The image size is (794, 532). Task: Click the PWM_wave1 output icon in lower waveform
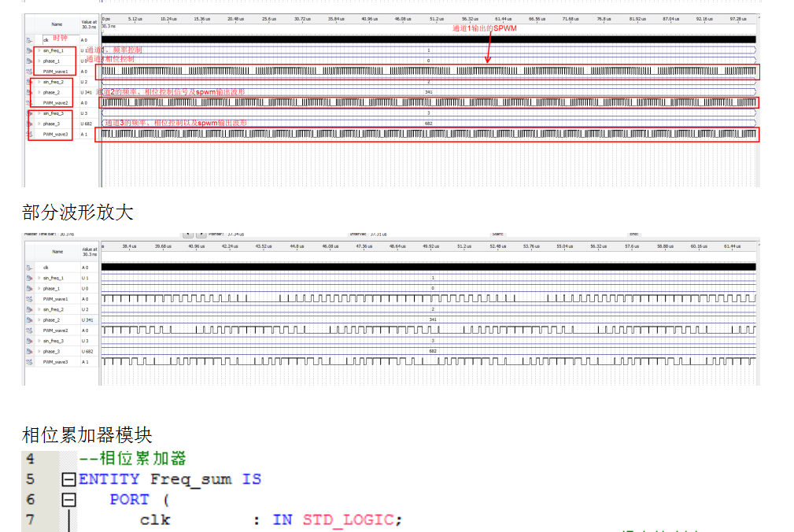29,299
